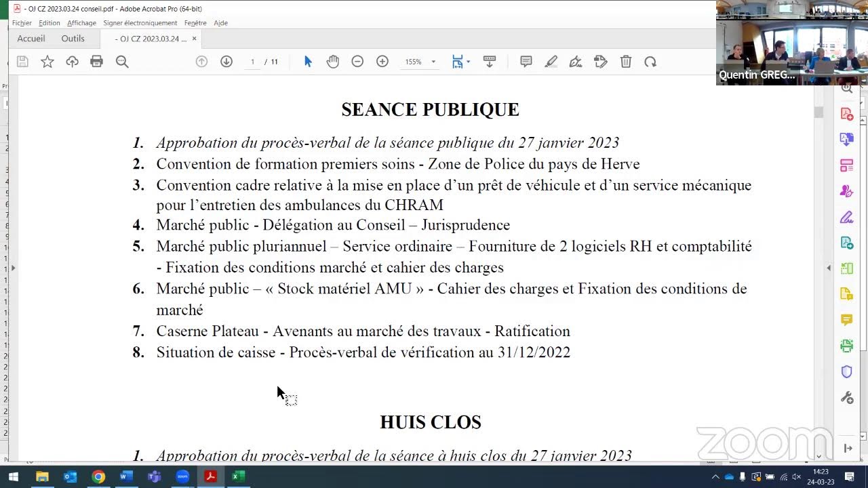Select the highlighter pen tool
Viewport: 868px width, 488px height.
551,62
